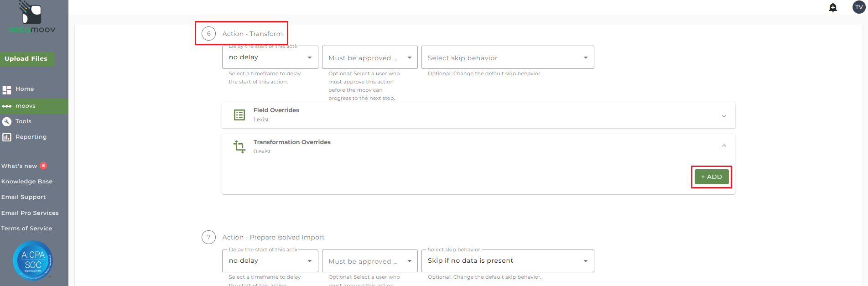The height and width of the screenshot is (286, 868).
Task: Click the Tools wrench icon
Action: click(7, 121)
